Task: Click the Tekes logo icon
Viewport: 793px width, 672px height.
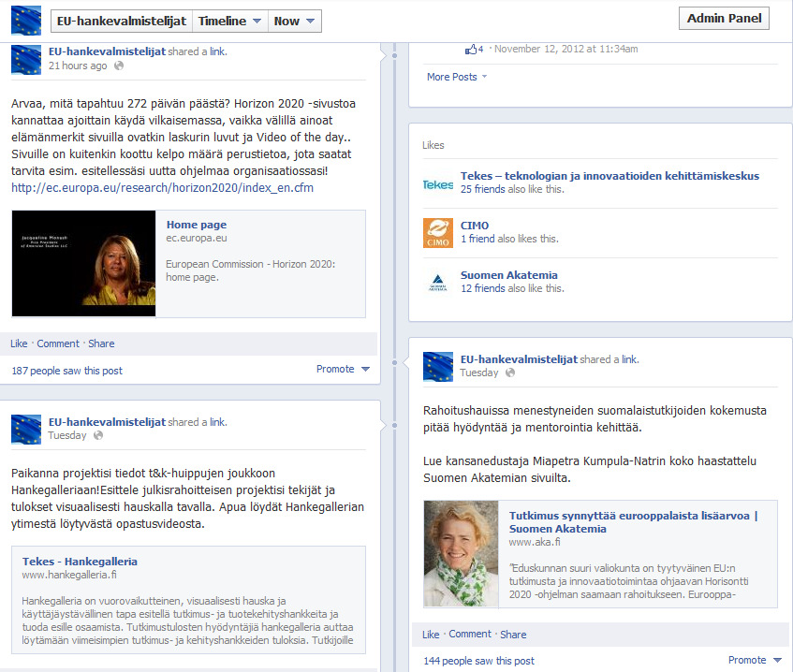Action: coord(438,184)
